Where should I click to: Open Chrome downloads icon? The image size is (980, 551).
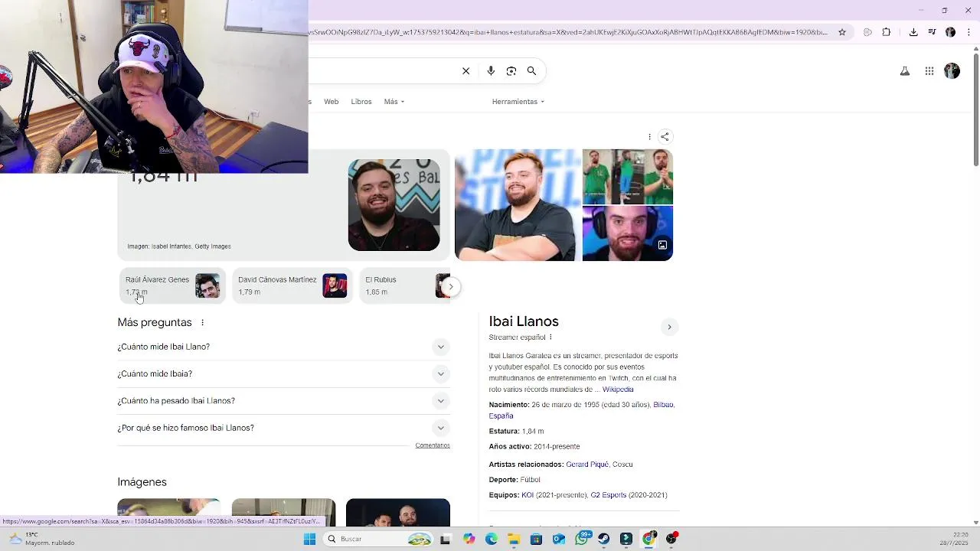point(913,32)
